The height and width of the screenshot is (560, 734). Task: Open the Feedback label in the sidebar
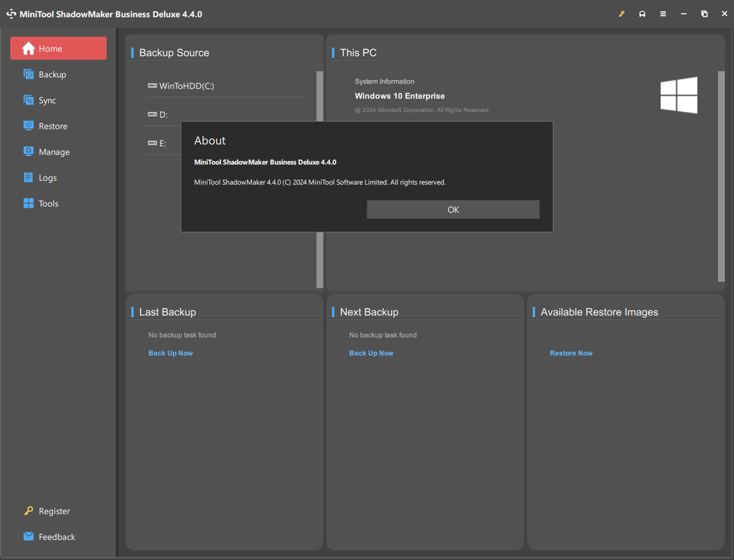(57, 537)
